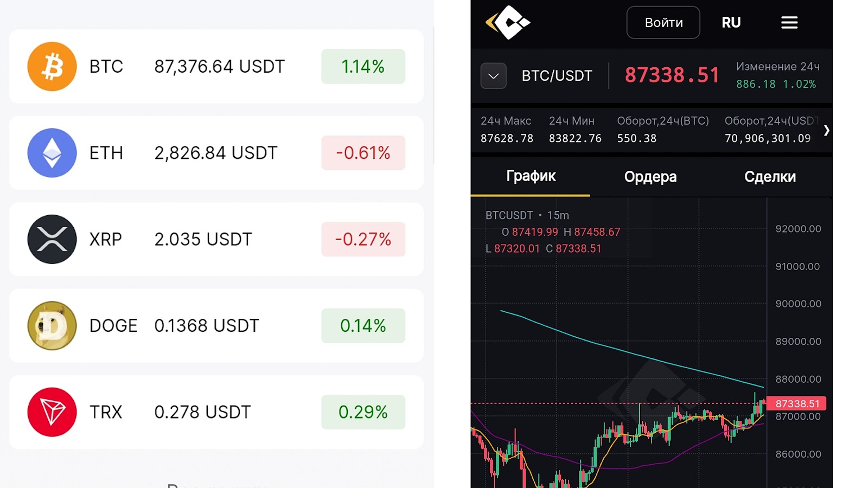Click the current price marker 87338.51

[x=797, y=403]
